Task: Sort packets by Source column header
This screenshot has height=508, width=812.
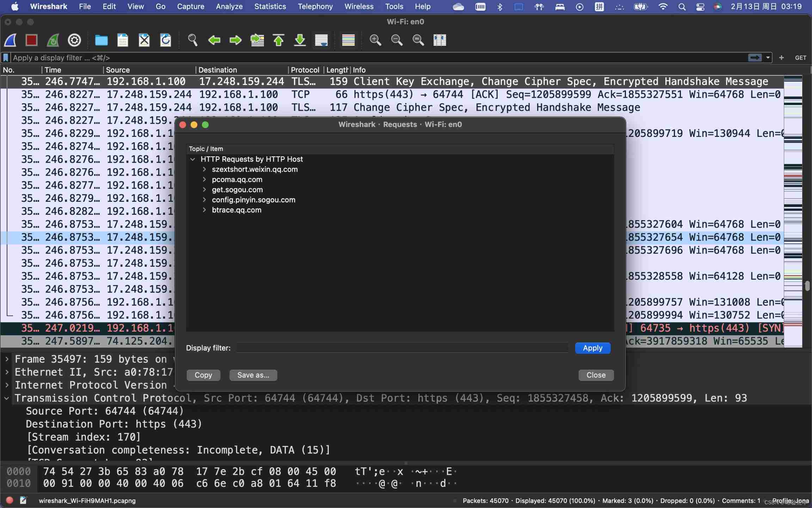Action: [149, 70]
